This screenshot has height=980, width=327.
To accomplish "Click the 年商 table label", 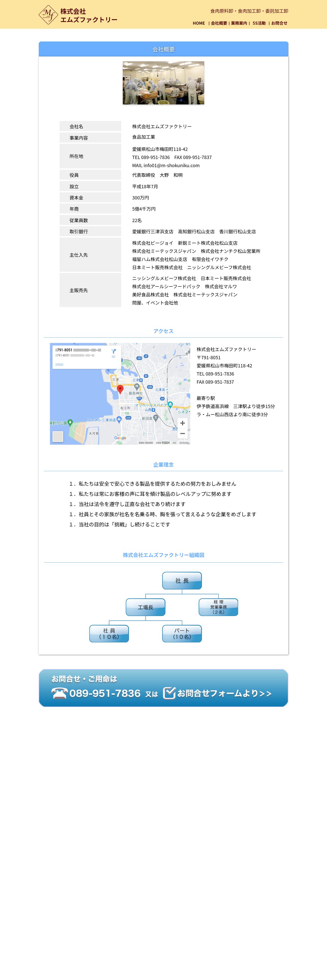I will click(x=90, y=209).
